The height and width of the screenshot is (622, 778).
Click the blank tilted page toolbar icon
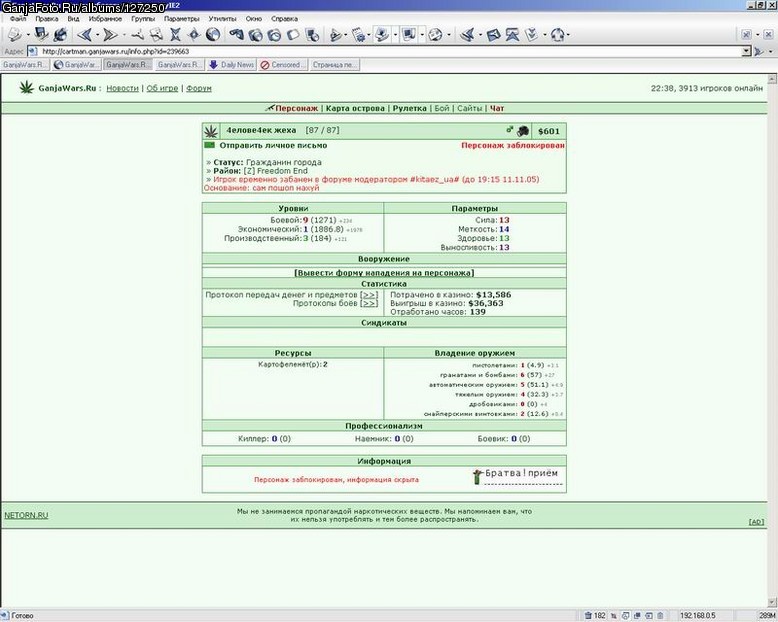(x=293, y=35)
